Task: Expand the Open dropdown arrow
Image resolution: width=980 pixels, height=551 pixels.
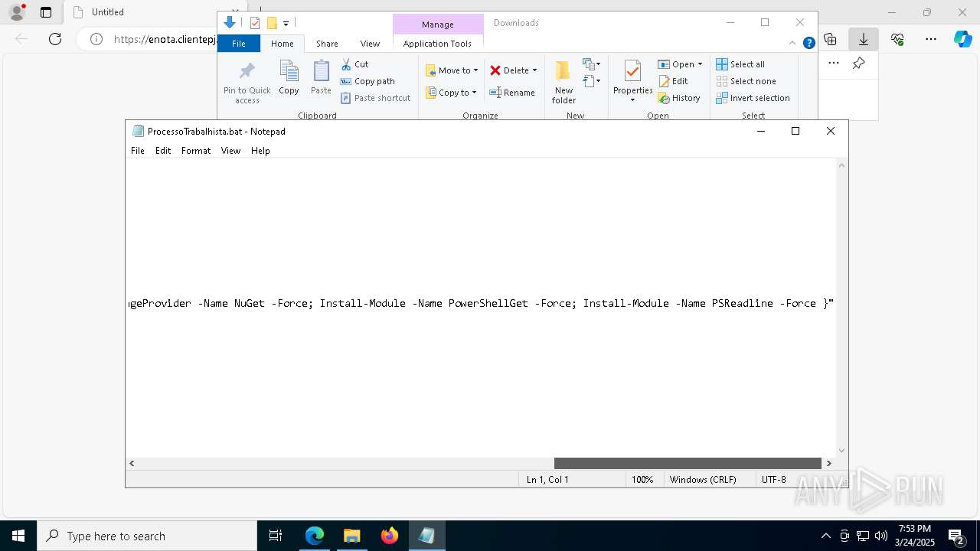Action: tap(700, 64)
